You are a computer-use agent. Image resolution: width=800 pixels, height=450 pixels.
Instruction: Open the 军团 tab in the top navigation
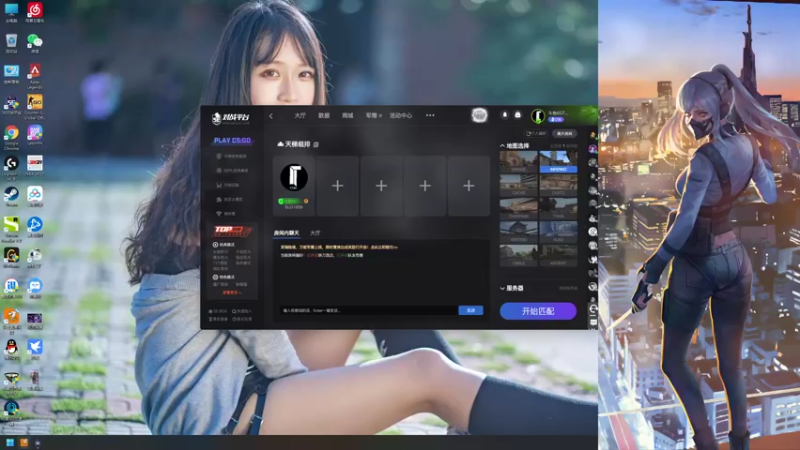[372, 116]
